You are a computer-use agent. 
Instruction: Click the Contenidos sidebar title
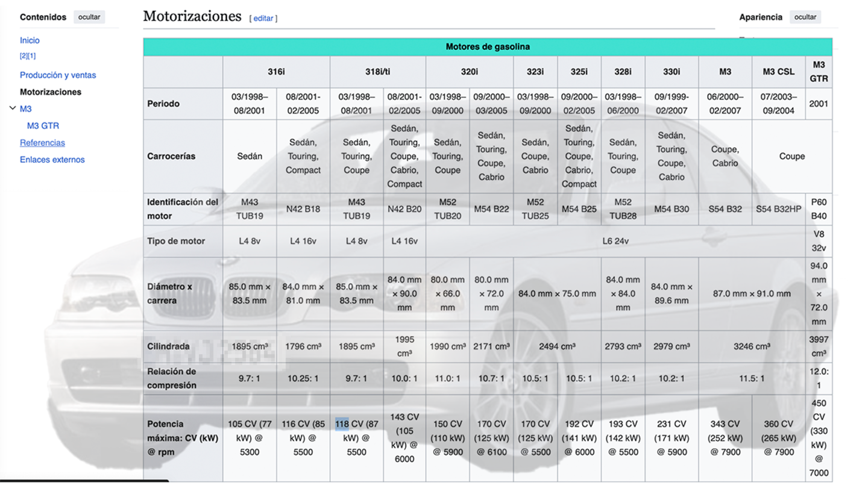tap(43, 17)
